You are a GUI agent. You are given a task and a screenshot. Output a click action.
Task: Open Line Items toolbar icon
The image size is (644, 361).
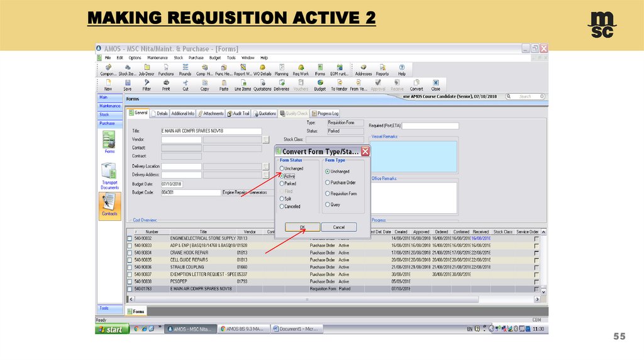(x=243, y=85)
